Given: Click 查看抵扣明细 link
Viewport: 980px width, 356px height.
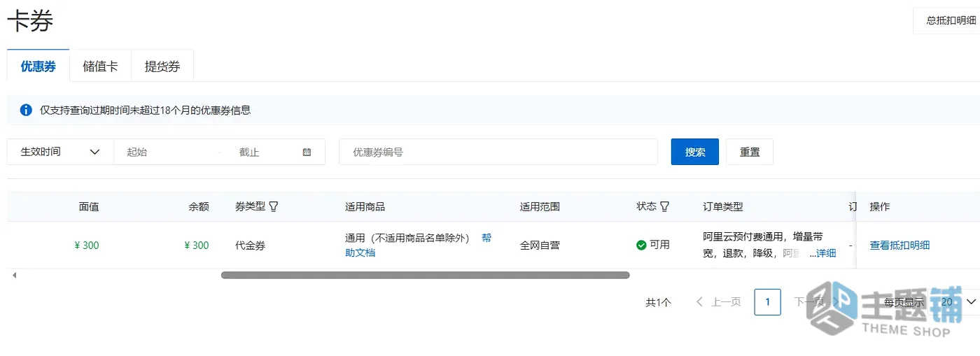Looking at the screenshot, I should click(899, 245).
